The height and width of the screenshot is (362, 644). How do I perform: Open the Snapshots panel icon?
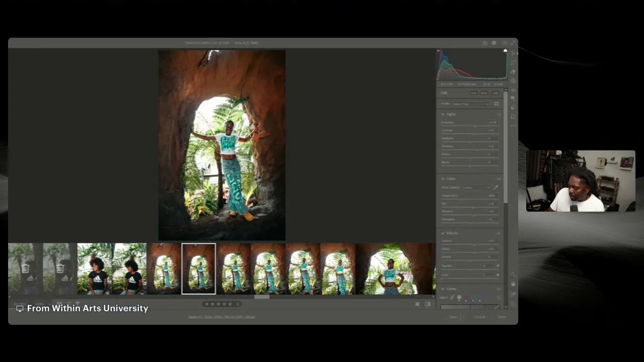(513, 98)
